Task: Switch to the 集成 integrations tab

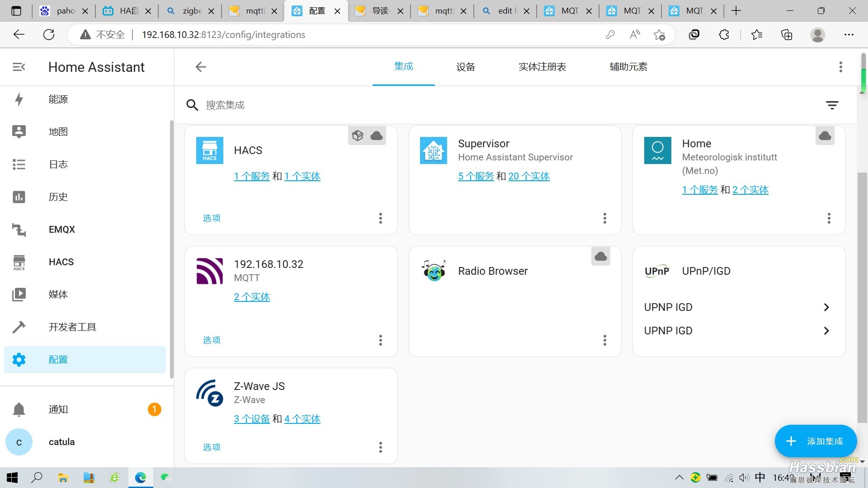Action: (x=404, y=66)
